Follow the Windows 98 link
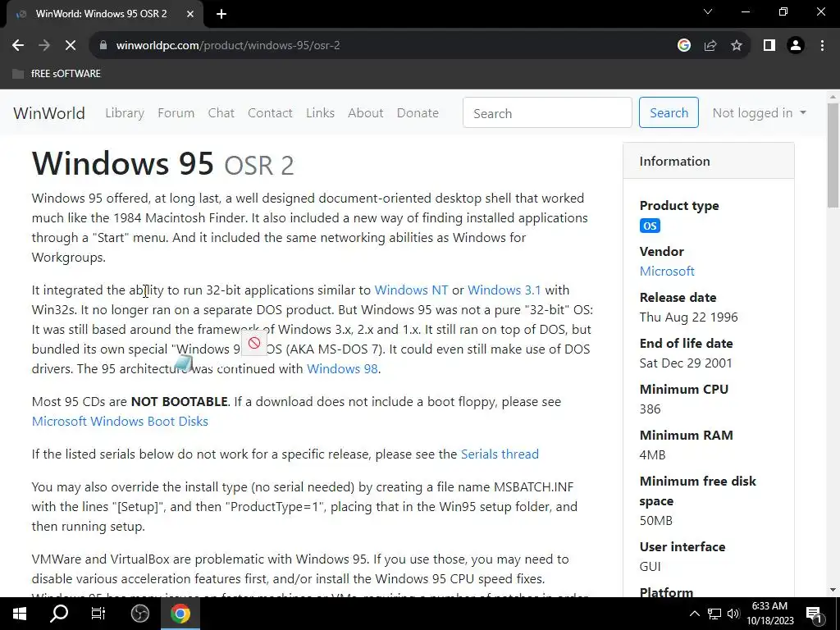Screen dimensions: 840x630 (342, 368)
